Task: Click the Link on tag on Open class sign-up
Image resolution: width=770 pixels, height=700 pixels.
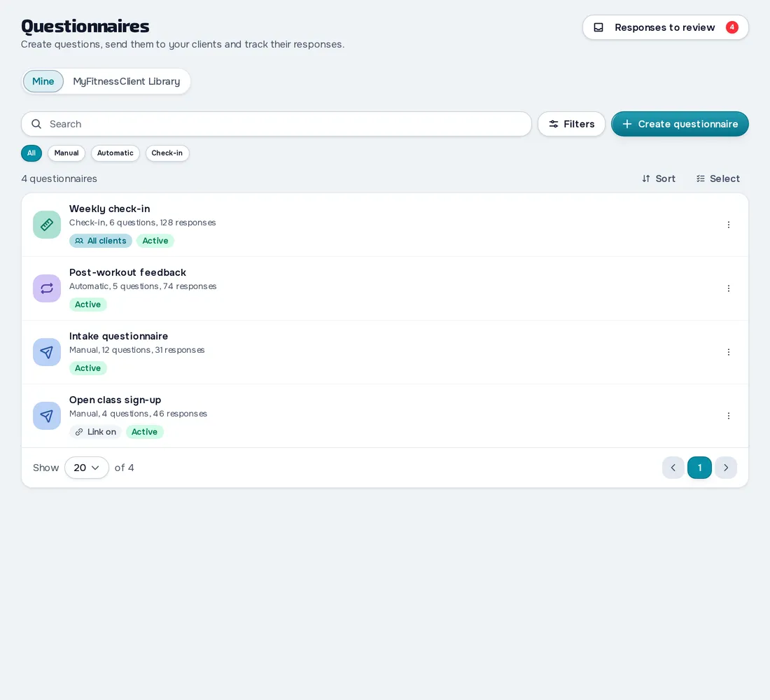Action: pyautogui.click(x=95, y=432)
